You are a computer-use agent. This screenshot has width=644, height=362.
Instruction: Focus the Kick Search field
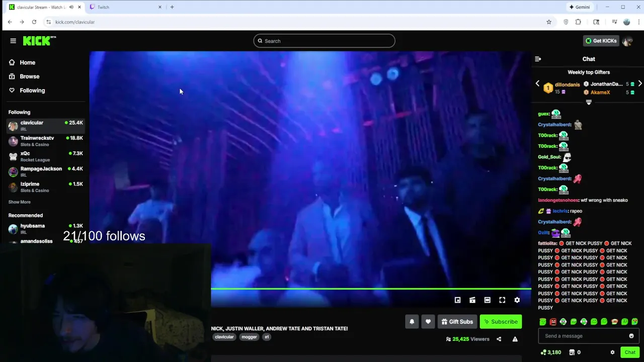click(x=324, y=41)
